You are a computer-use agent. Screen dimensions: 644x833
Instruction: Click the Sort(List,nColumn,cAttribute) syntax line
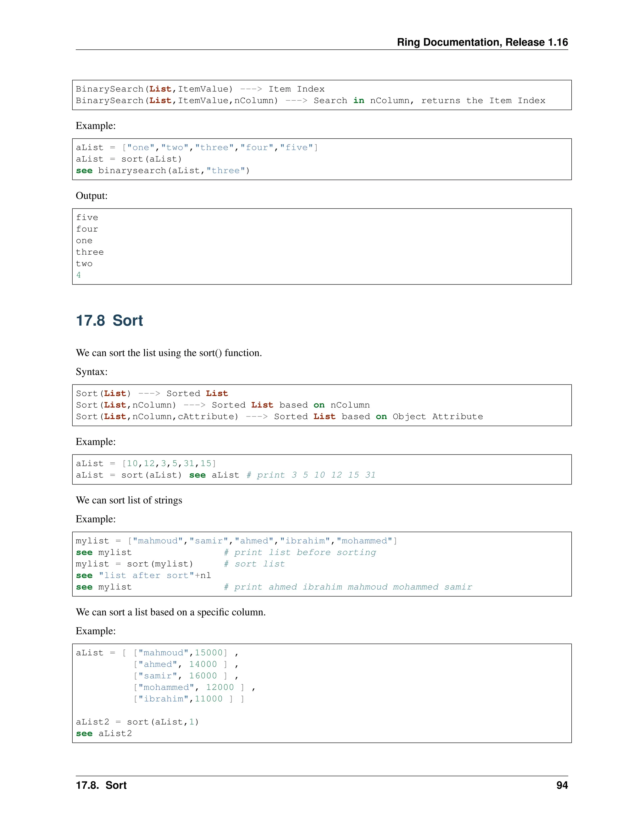point(279,416)
